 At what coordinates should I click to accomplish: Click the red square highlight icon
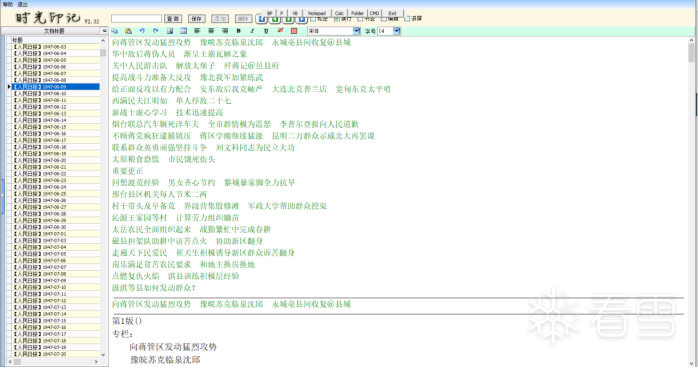tap(294, 31)
